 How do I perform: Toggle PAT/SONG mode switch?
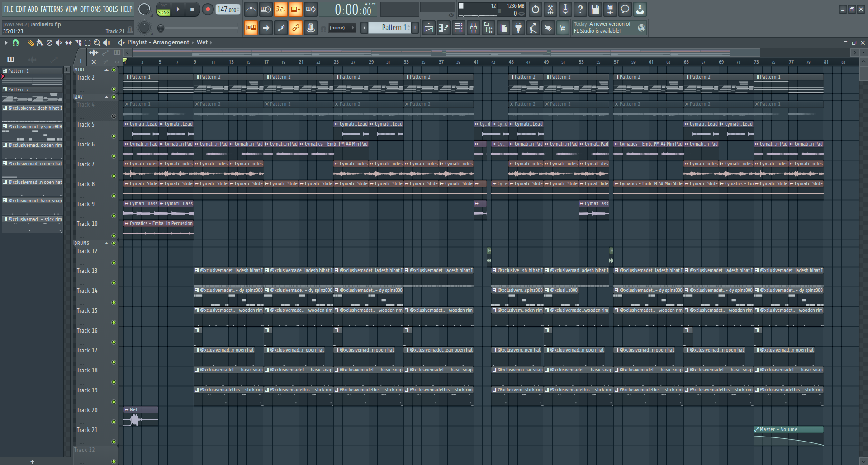pos(163,9)
